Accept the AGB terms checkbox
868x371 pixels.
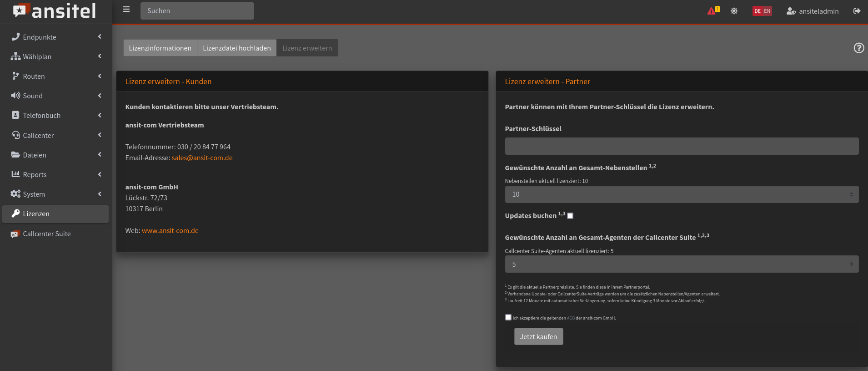pos(508,317)
